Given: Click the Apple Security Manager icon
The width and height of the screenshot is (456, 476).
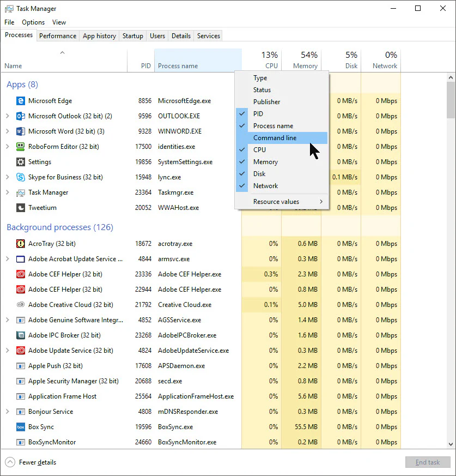Looking at the screenshot, I should (20, 381).
